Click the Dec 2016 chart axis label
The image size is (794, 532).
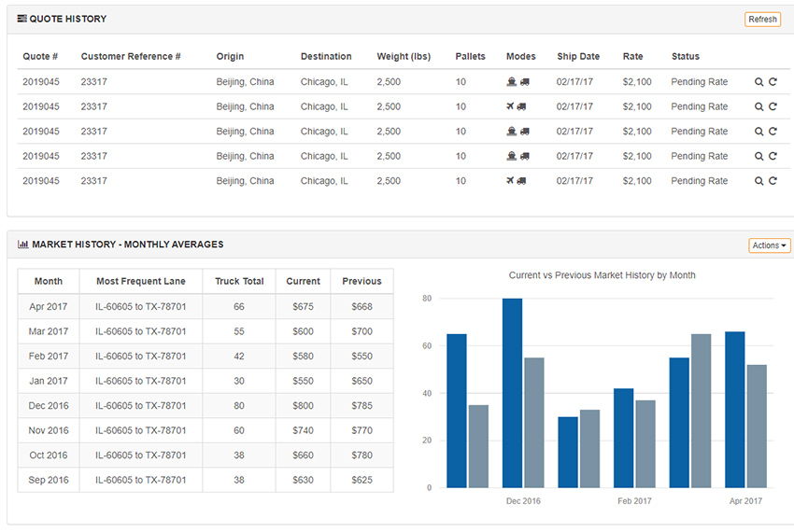[x=523, y=500]
